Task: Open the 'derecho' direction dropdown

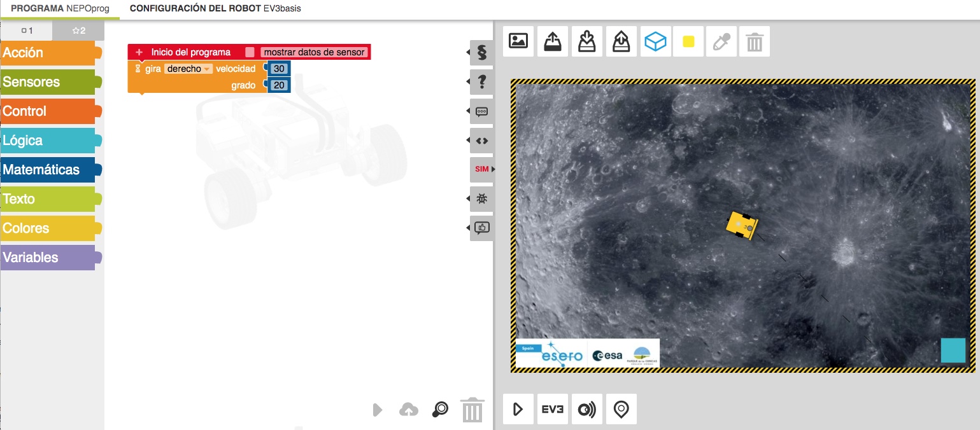Action: coord(188,69)
